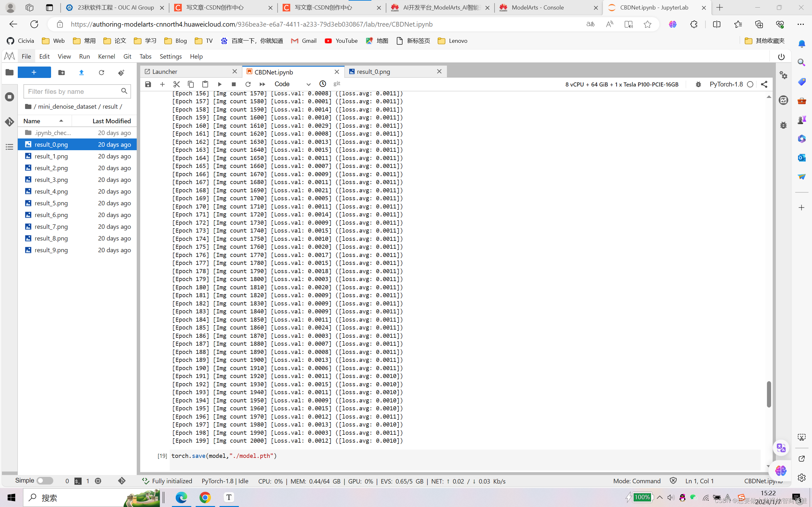Cut the selected cell with the scissors icon
The width and height of the screenshot is (812, 507).
pos(176,84)
